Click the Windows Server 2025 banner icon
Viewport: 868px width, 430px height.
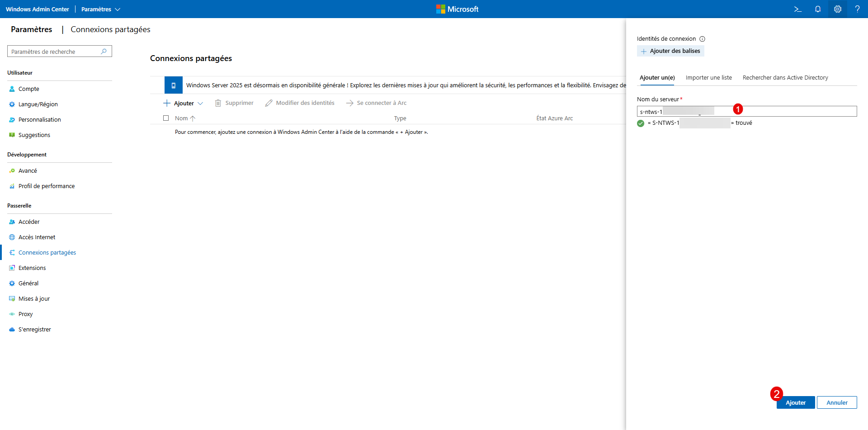coord(173,85)
